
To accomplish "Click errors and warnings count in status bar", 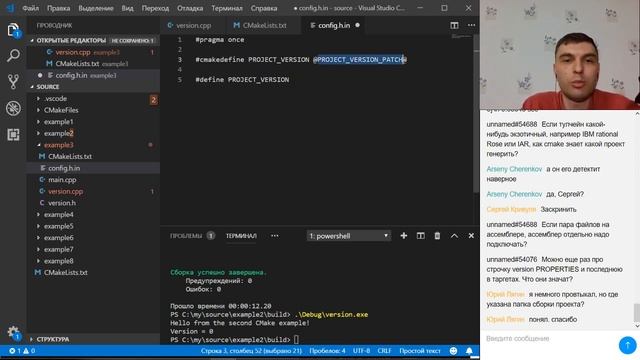I will [x=22, y=351].
